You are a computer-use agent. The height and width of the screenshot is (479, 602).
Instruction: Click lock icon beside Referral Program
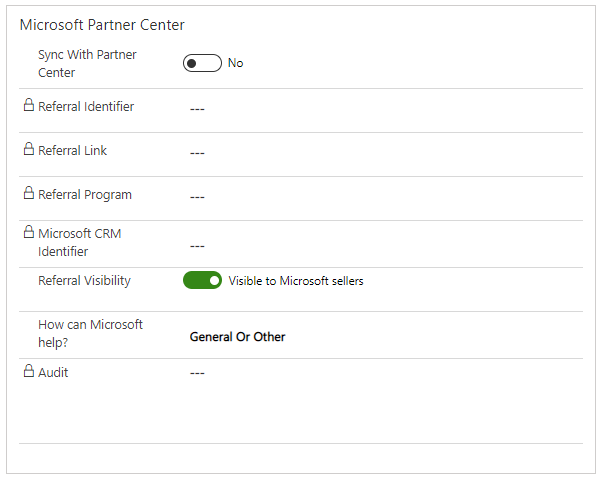pos(28,193)
